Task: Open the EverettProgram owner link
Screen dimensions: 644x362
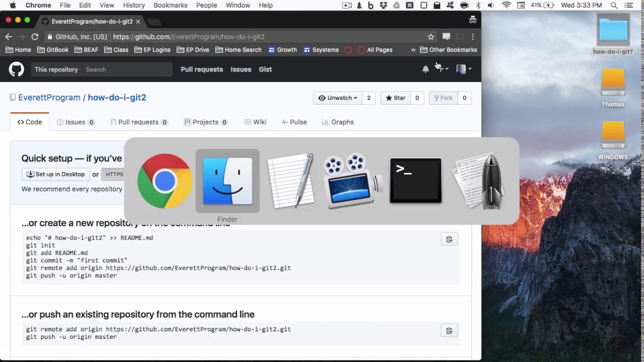Action: pos(49,98)
